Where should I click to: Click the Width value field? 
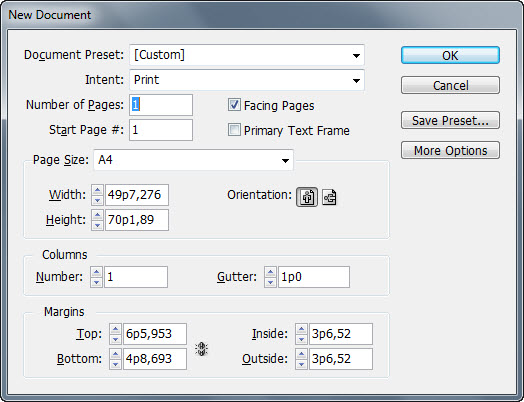click(137, 195)
